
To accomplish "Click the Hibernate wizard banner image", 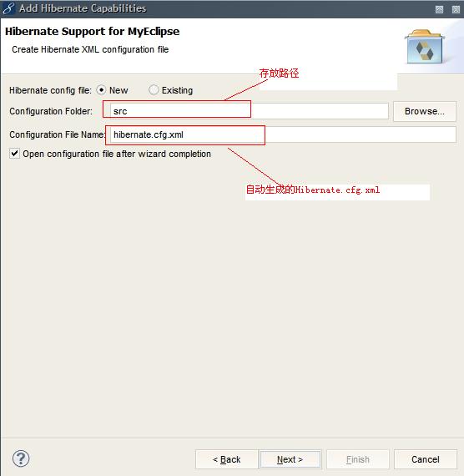I will 424,47.
